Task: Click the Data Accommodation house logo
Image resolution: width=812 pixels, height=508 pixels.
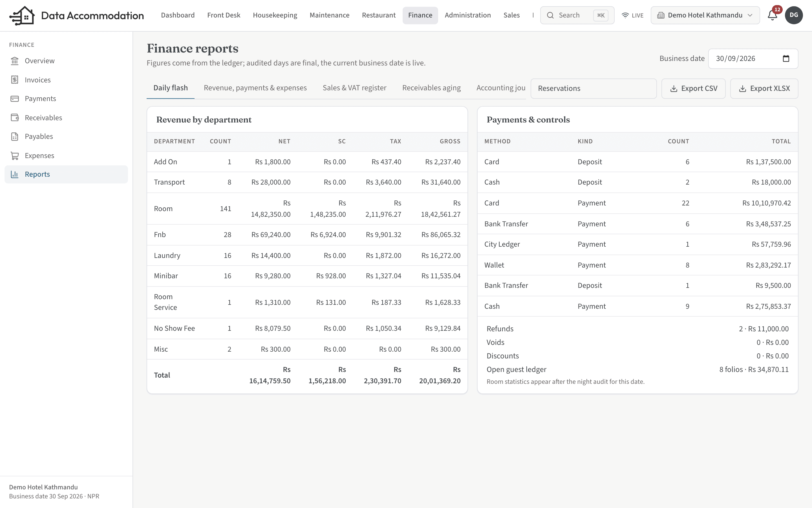Action: [x=22, y=16]
